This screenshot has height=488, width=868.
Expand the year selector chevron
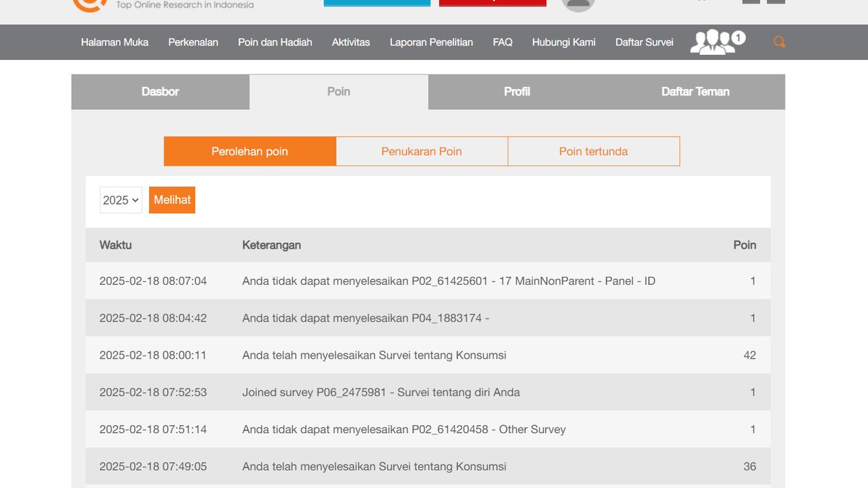tap(135, 200)
